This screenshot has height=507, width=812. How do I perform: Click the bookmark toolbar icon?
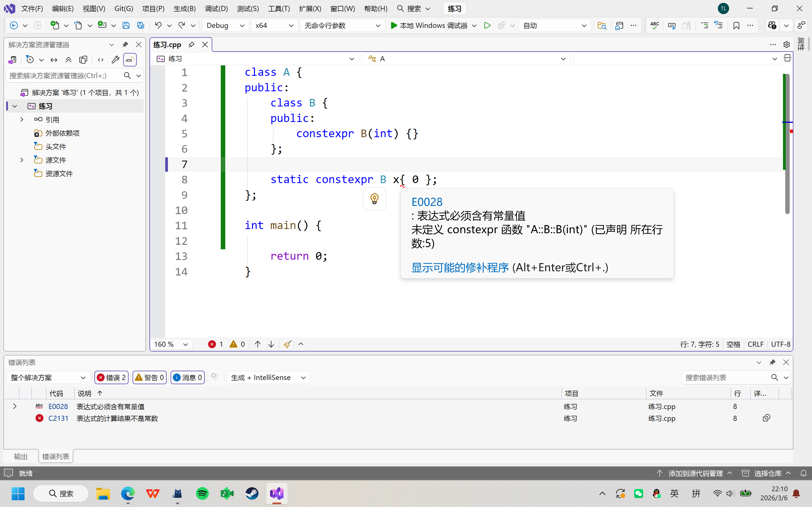[736, 25]
